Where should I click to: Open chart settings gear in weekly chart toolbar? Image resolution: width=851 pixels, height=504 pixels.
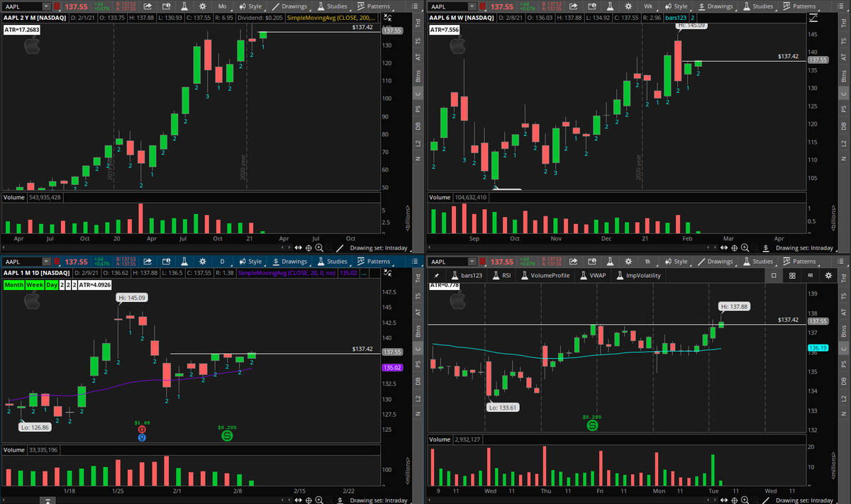coord(628,6)
